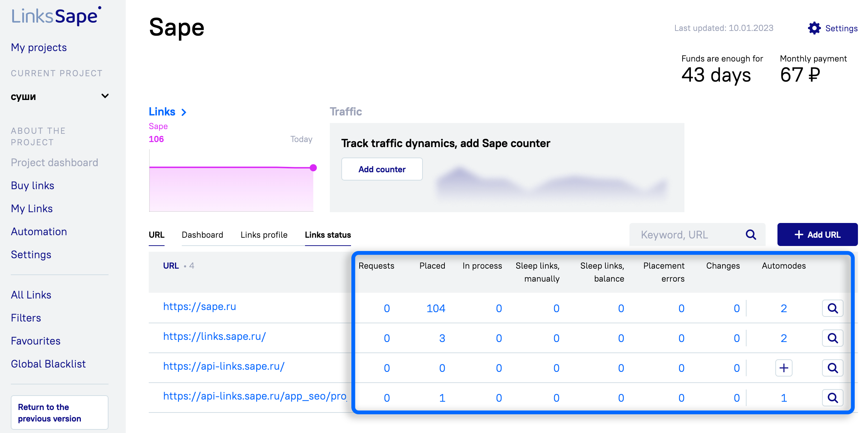
Task: Click the LinksSape logo
Action: (56, 16)
